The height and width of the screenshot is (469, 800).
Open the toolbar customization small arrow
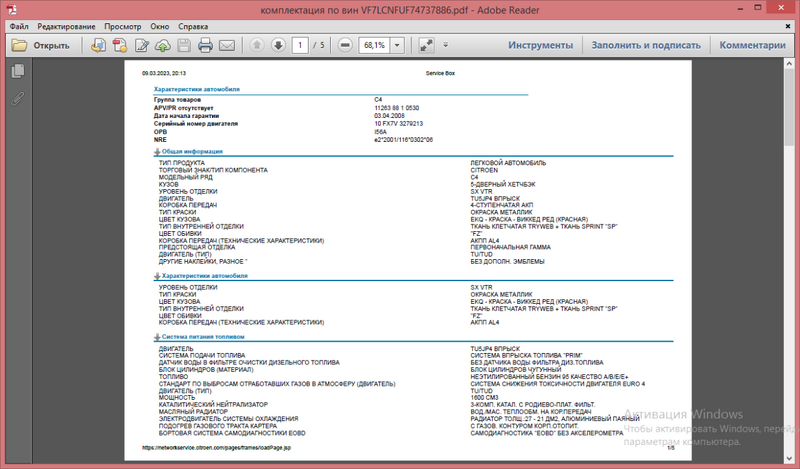448,45
